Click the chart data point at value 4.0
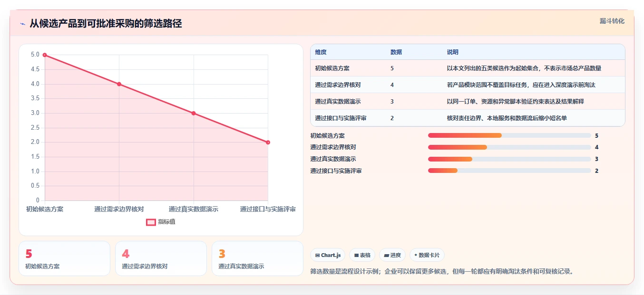Image resolution: width=644 pixels, height=295 pixels. click(x=119, y=84)
